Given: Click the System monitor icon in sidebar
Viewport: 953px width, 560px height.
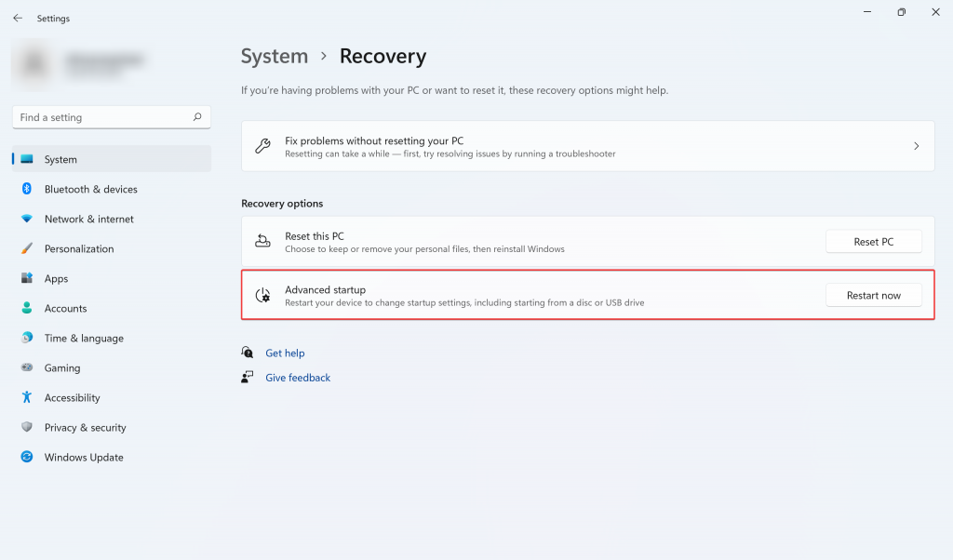Looking at the screenshot, I should click(27, 159).
